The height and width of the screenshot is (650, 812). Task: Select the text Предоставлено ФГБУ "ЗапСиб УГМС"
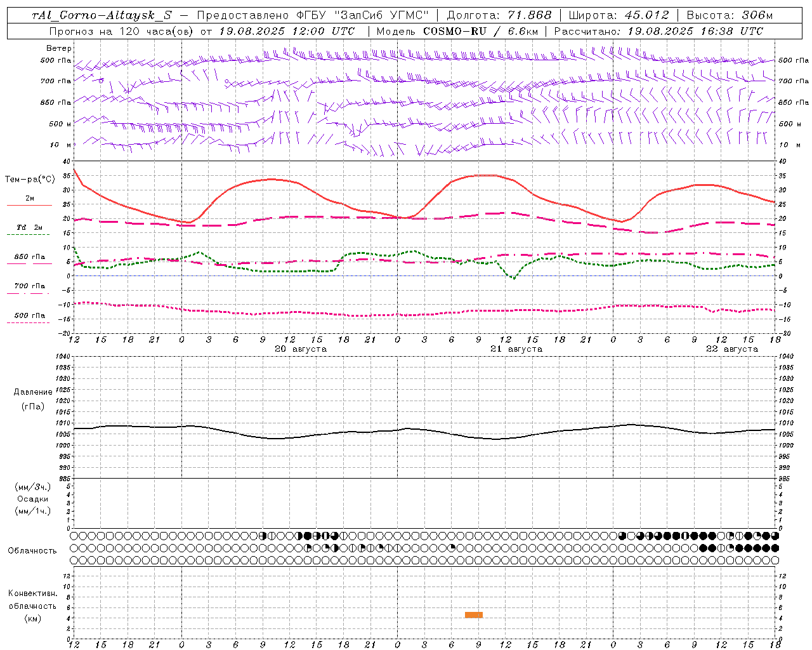click(313, 15)
